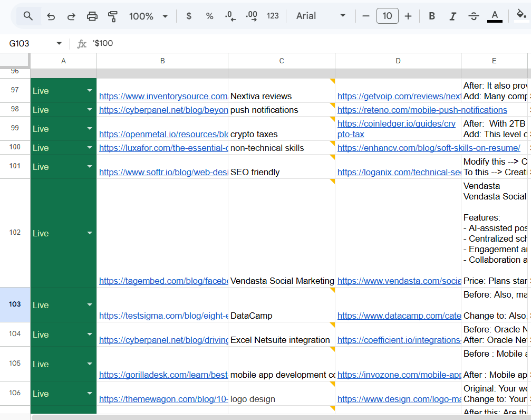Open the getvoip.com reviews link
531x420 pixels.
point(399,96)
